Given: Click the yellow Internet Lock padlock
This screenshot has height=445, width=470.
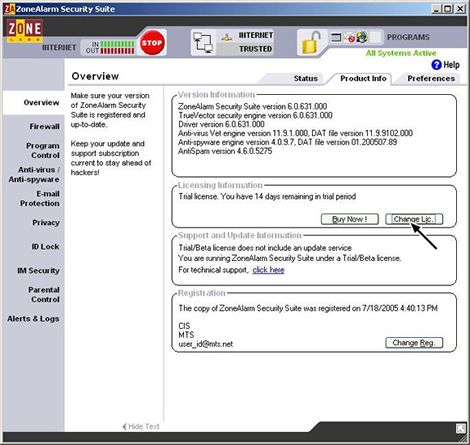Looking at the screenshot, I should click(311, 42).
